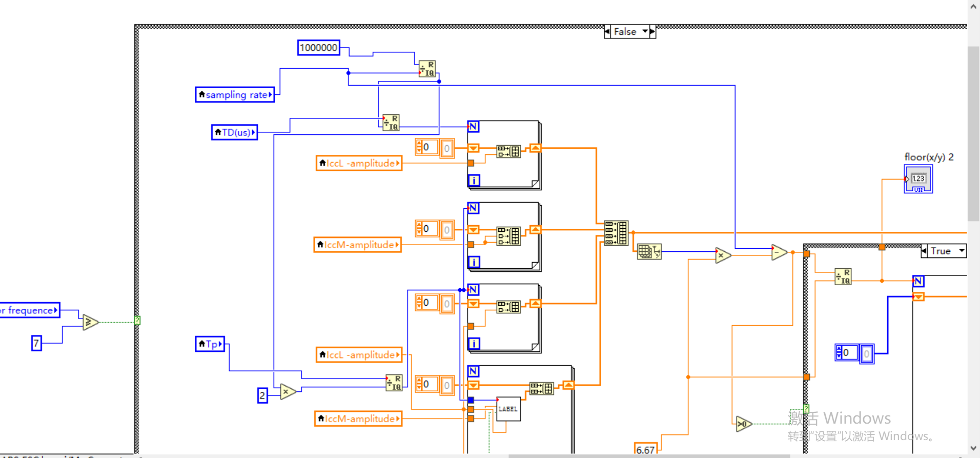Click the vertical scrollbar thumb

(x=974, y=133)
